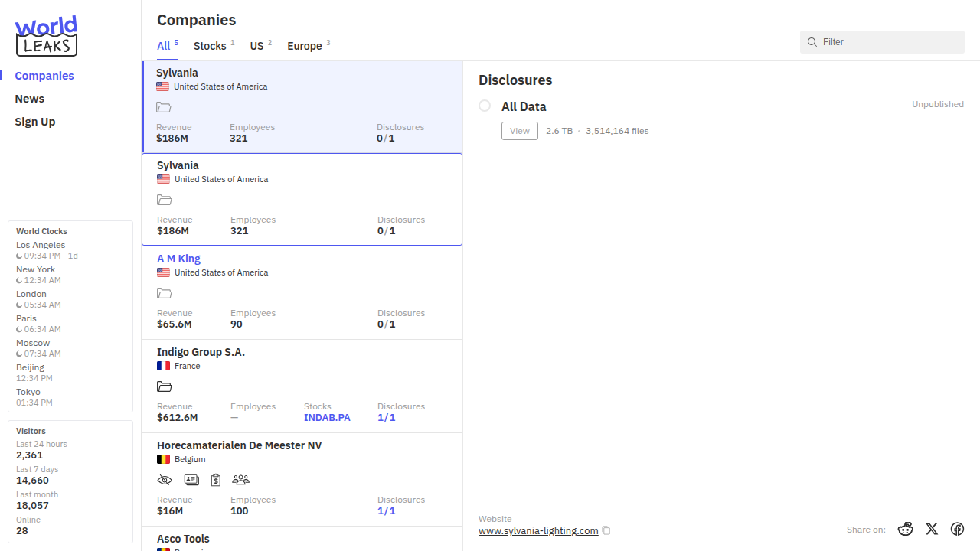Open the Sign Up page
The width and height of the screenshot is (980, 551).
(35, 122)
